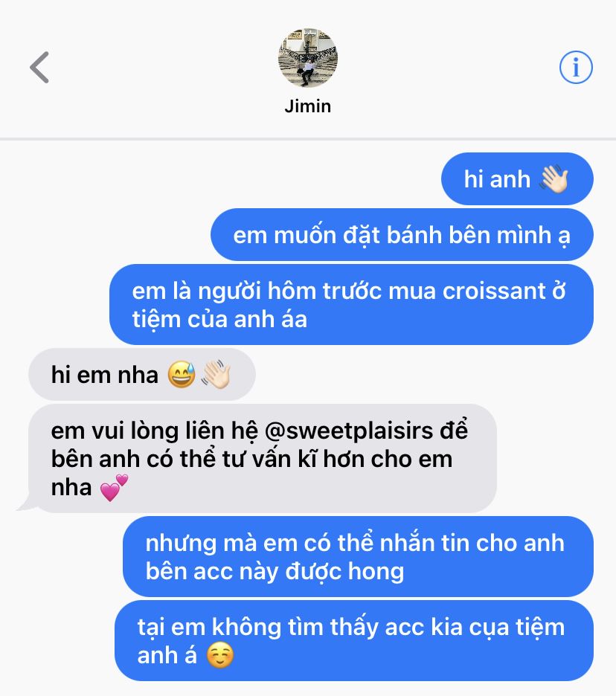
Task: Tap the contact name Jimin
Action: click(x=308, y=106)
